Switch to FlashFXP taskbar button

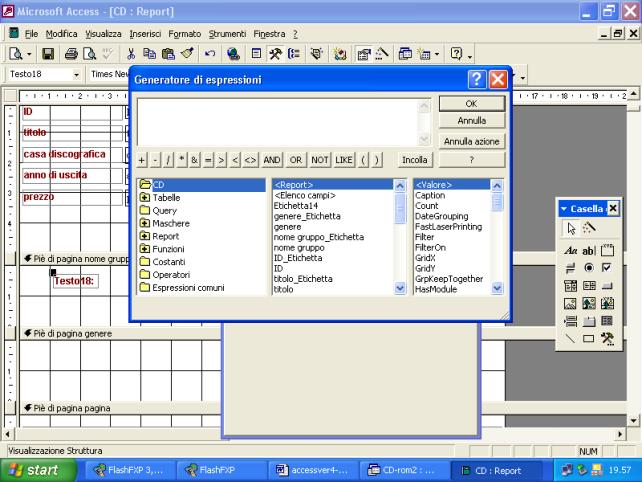[222, 471]
